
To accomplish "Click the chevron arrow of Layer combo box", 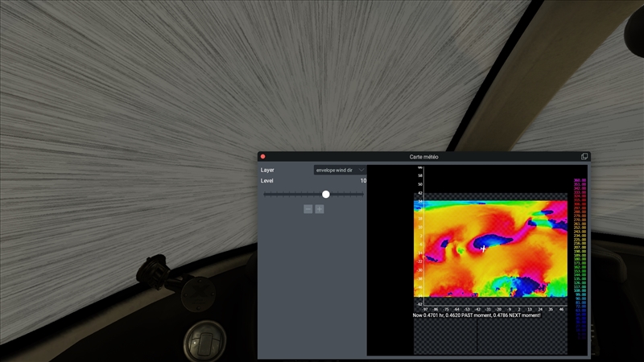I will [x=361, y=171].
